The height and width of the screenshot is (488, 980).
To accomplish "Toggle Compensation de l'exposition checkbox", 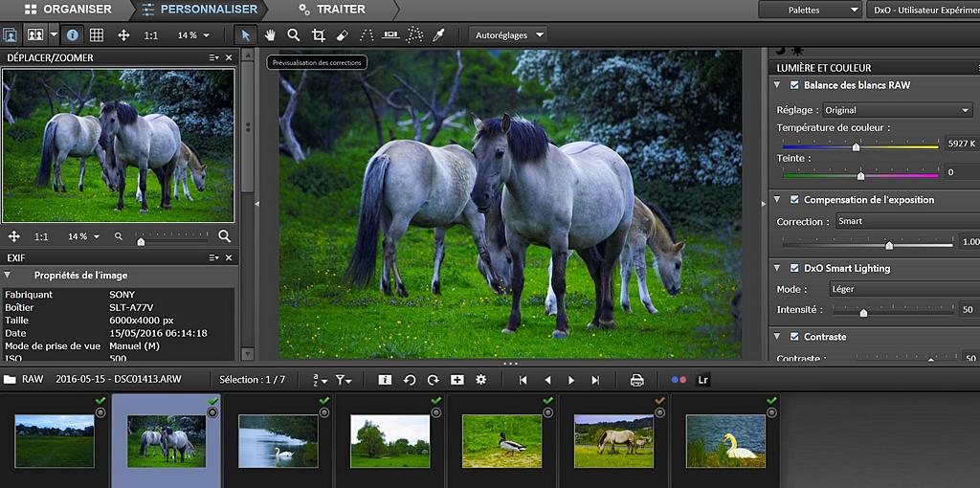I will pos(794,200).
